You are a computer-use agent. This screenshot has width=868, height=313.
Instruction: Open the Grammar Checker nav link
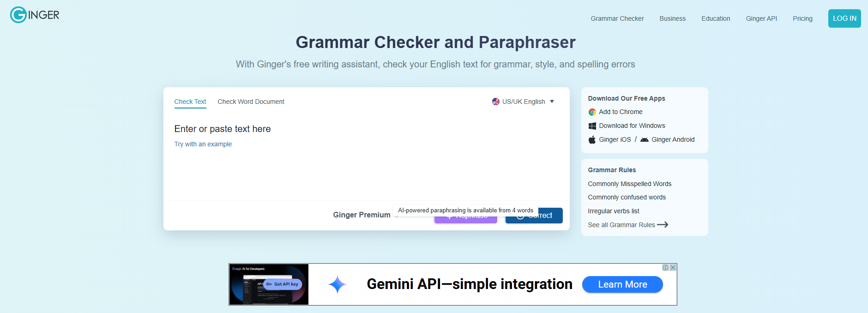point(617,18)
